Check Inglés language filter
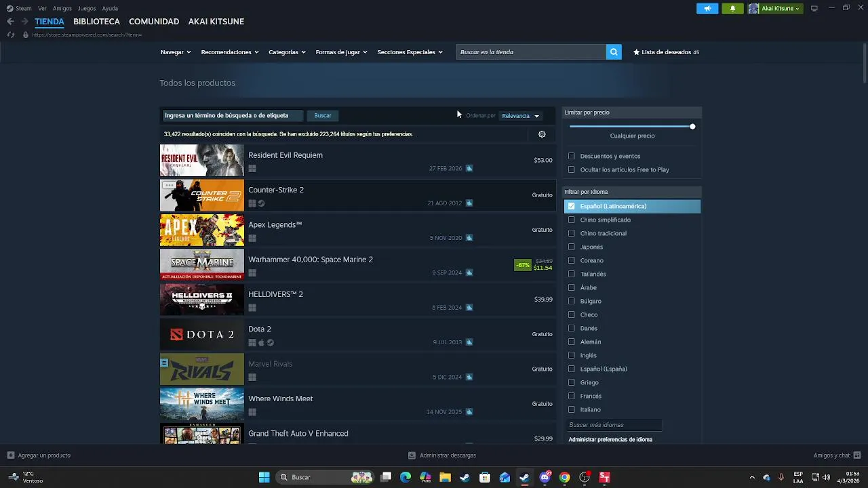Viewport: 868px width, 488px height. pos(572,355)
